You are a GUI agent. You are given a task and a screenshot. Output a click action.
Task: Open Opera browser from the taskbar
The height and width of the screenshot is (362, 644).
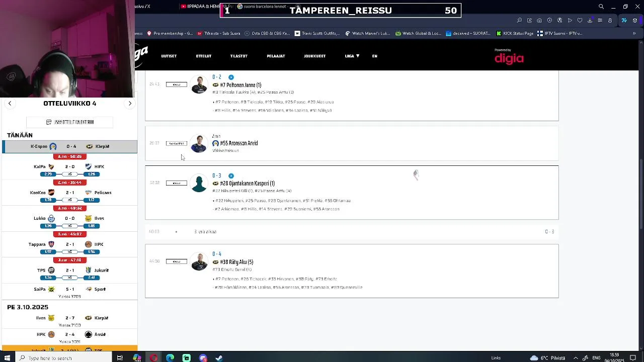(153, 358)
